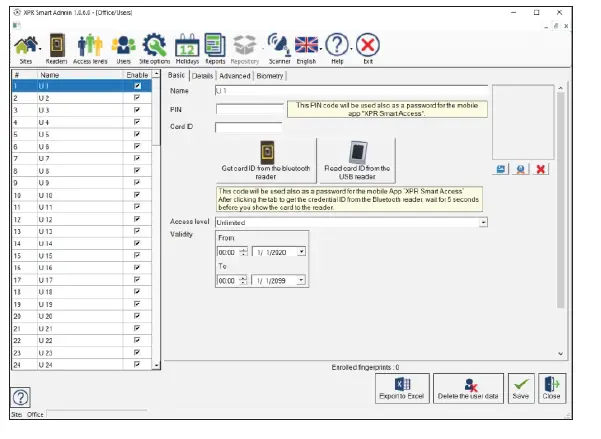Viewport: 601px width, 439px height.
Task: Open the Readers toolbar icon
Action: 56,47
